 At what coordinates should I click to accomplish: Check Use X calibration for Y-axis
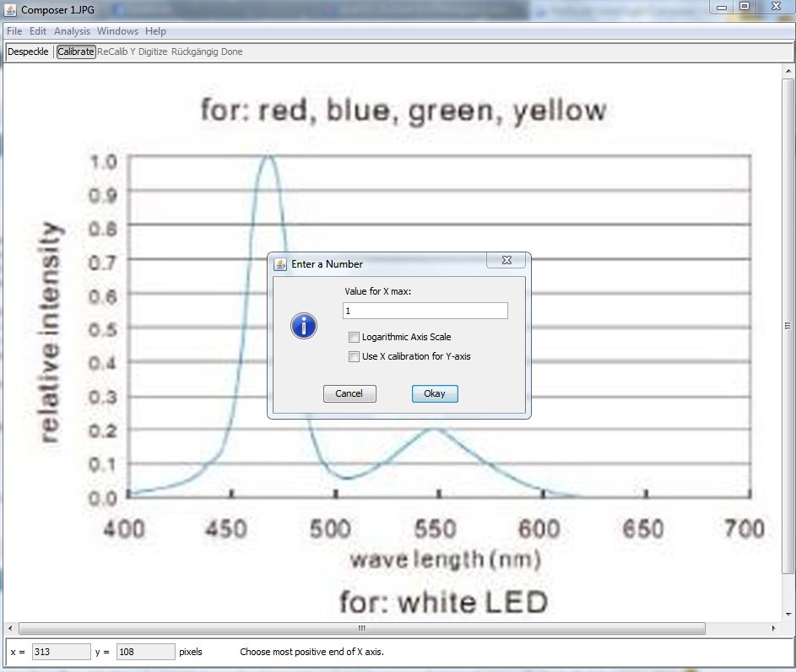pos(355,357)
